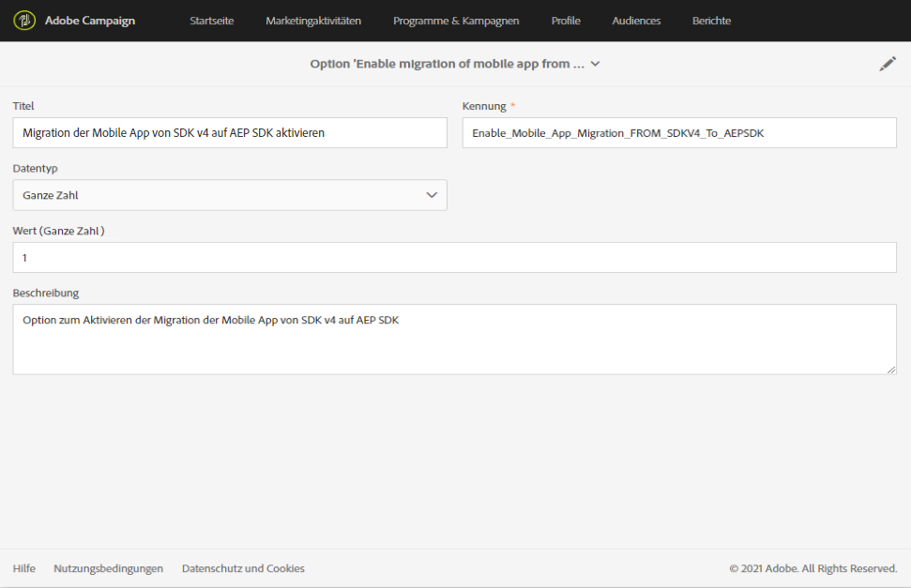Click the pencil edit icon
The width and height of the screenshot is (911, 588).
(888, 64)
